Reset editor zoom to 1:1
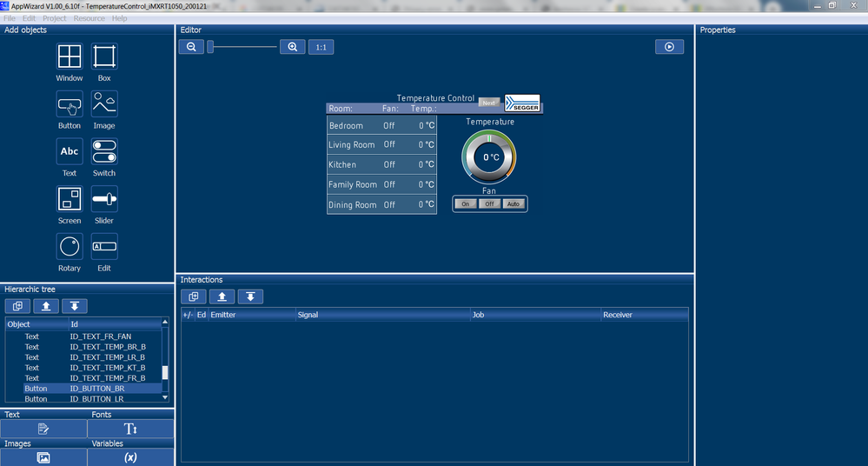The height and width of the screenshot is (466, 868). click(321, 47)
